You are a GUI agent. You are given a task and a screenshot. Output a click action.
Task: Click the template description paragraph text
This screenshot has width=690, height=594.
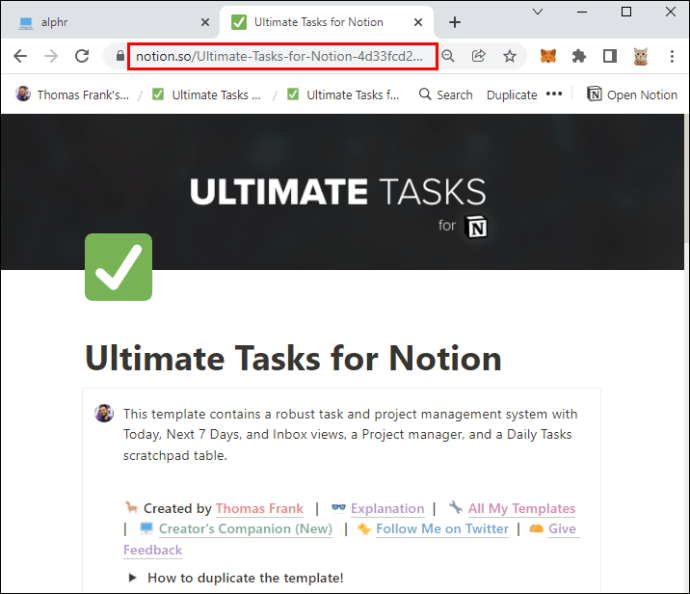tap(350, 435)
